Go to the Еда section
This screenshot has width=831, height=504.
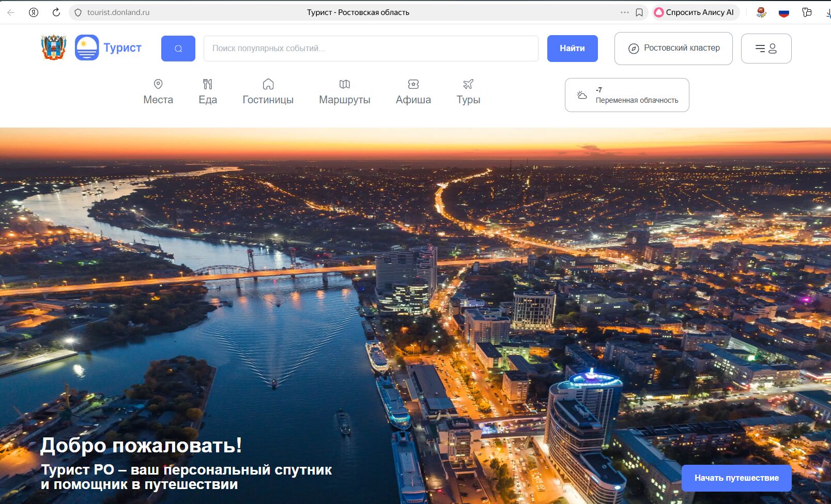[x=208, y=92]
